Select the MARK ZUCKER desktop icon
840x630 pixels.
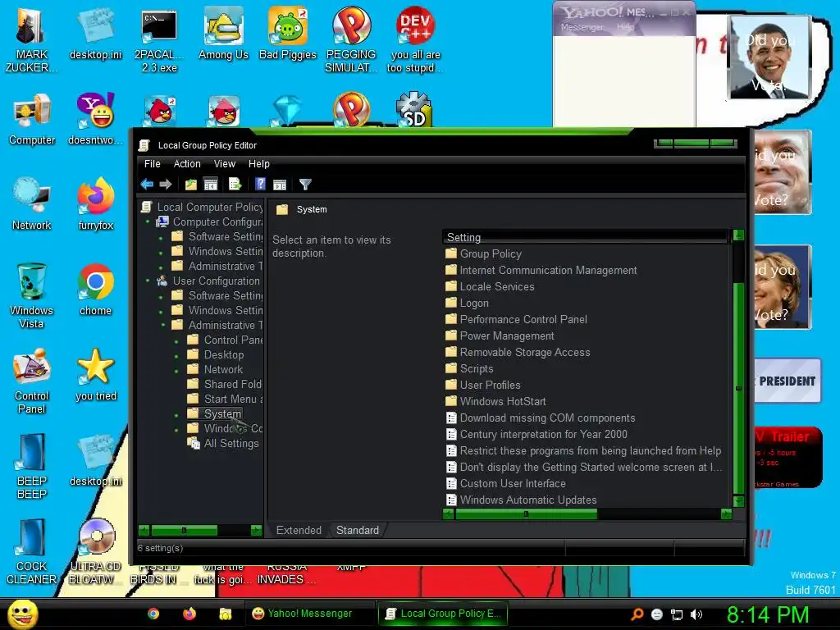coord(31,42)
